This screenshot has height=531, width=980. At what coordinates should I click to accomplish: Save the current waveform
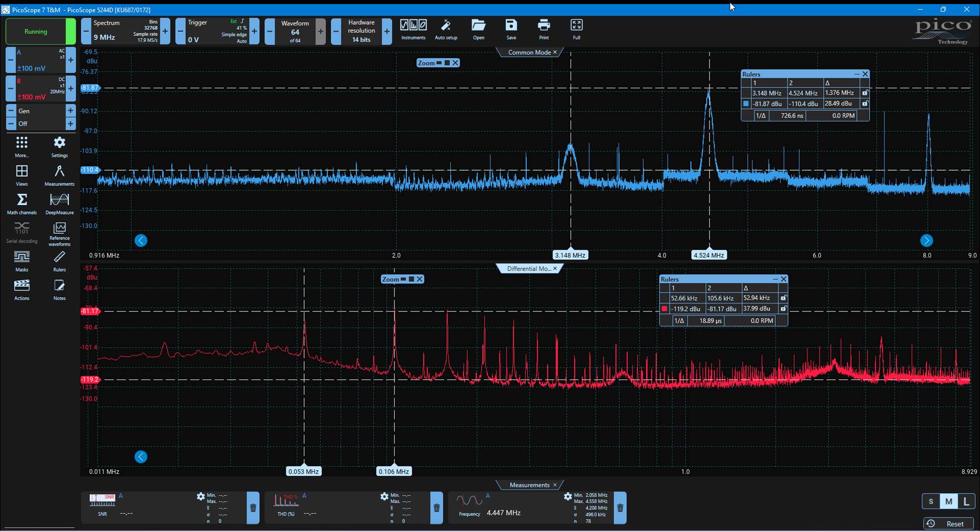click(x=511, y=30)
